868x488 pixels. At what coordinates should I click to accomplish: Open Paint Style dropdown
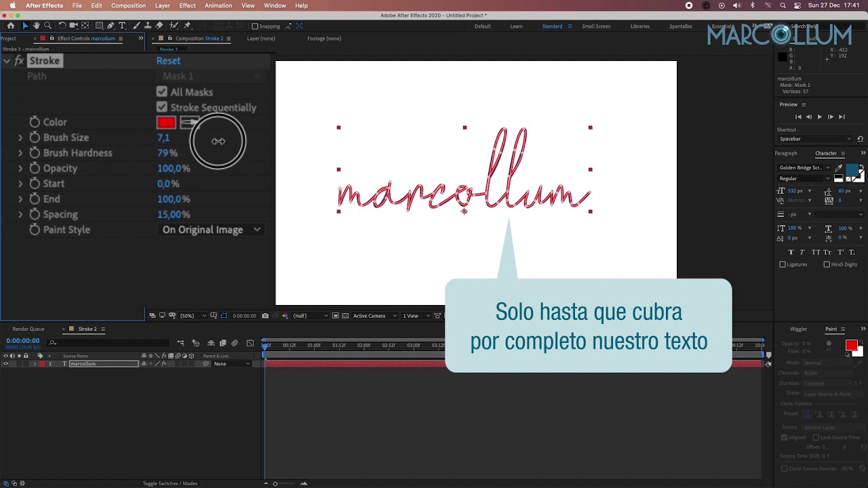pos(212,230)
